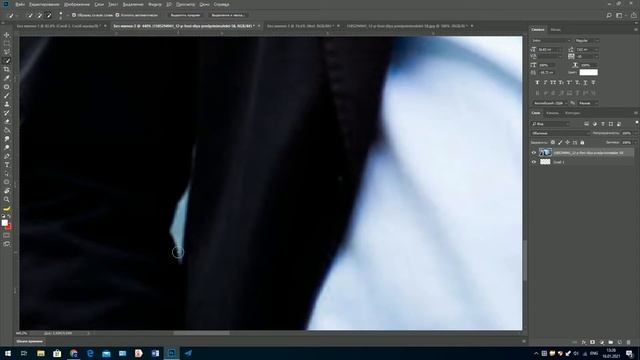Select the Horizontal Type tool
This screenshot has width=640, height=360.
pos(7,165)
